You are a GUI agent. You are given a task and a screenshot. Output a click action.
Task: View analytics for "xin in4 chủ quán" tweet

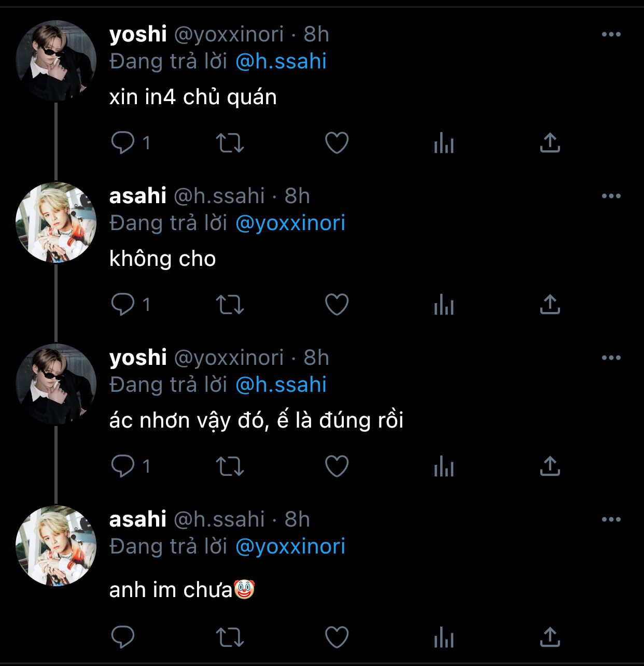tap(444, 143)
